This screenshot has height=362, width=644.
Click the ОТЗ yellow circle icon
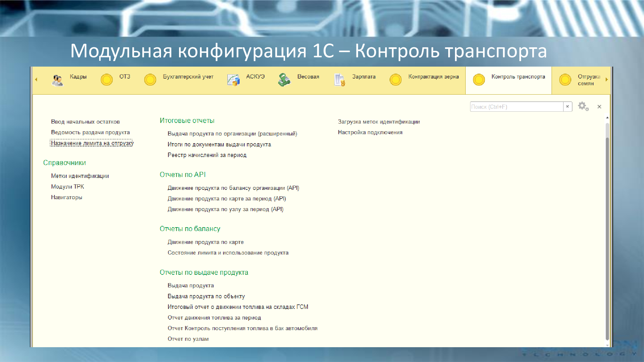tap(107, 79)
